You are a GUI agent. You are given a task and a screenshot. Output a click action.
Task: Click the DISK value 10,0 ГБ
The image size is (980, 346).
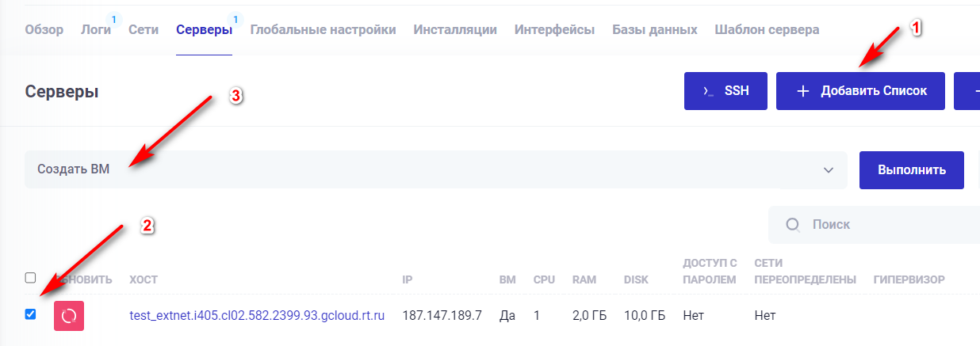645,315
